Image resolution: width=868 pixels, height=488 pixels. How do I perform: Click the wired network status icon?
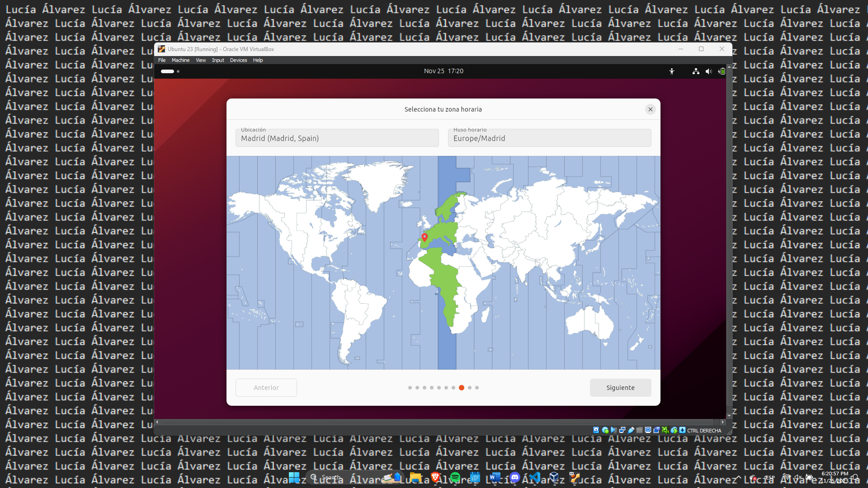tap(696, 71)
